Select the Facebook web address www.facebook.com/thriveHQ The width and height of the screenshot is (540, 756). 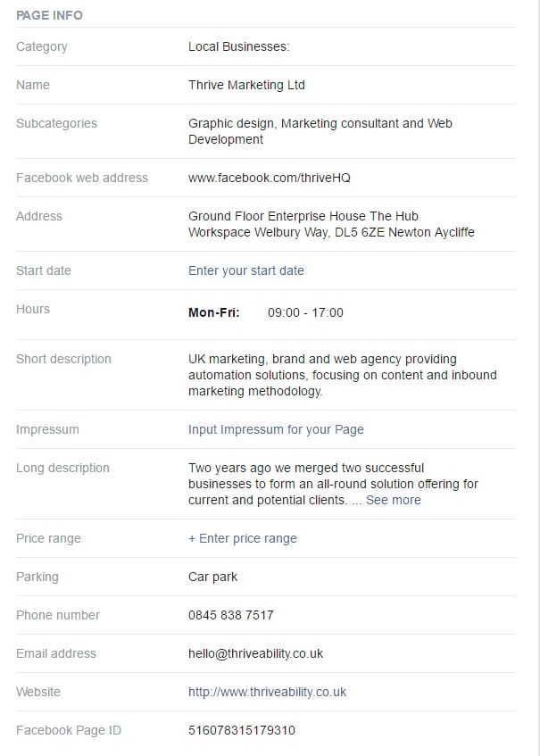tap(269, 178)
